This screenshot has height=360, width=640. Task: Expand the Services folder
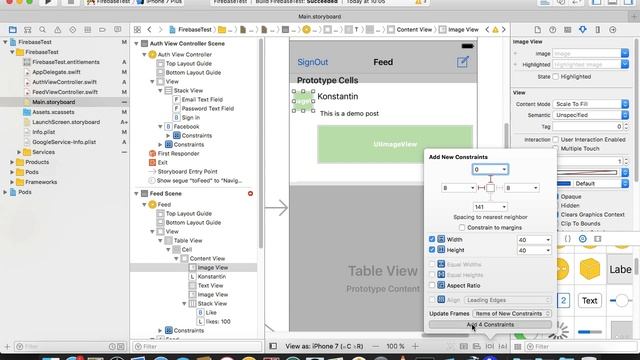19,152
